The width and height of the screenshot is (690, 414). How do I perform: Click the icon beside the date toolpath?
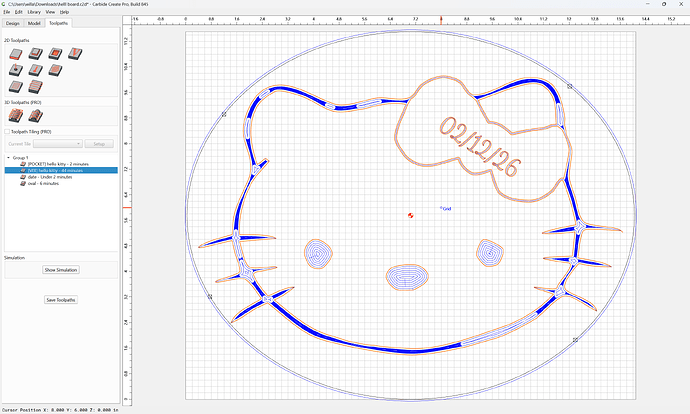tap(23, 177)
